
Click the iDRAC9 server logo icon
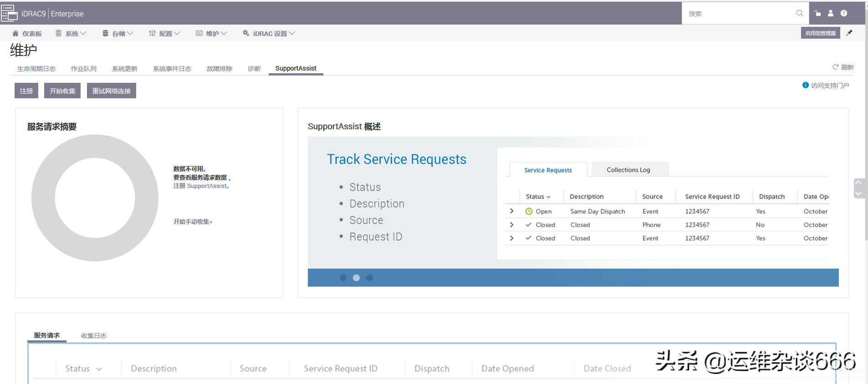(9, 13)
